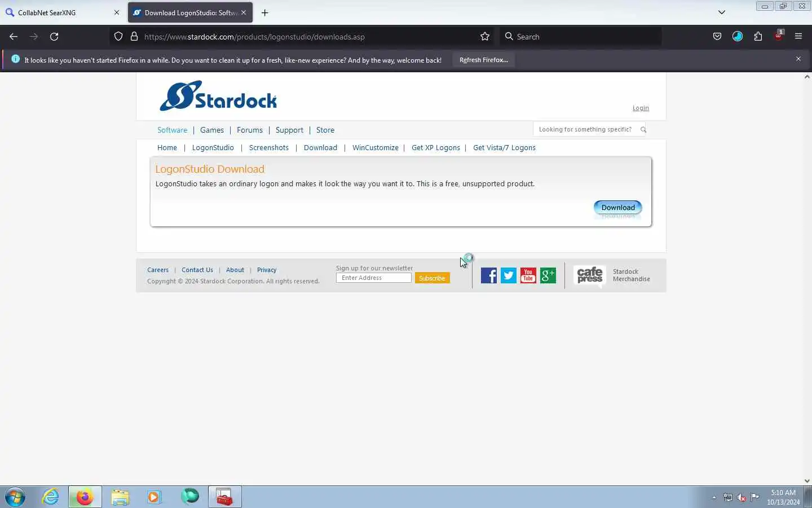Open the CafePress merchandise logo

[590, 275]
